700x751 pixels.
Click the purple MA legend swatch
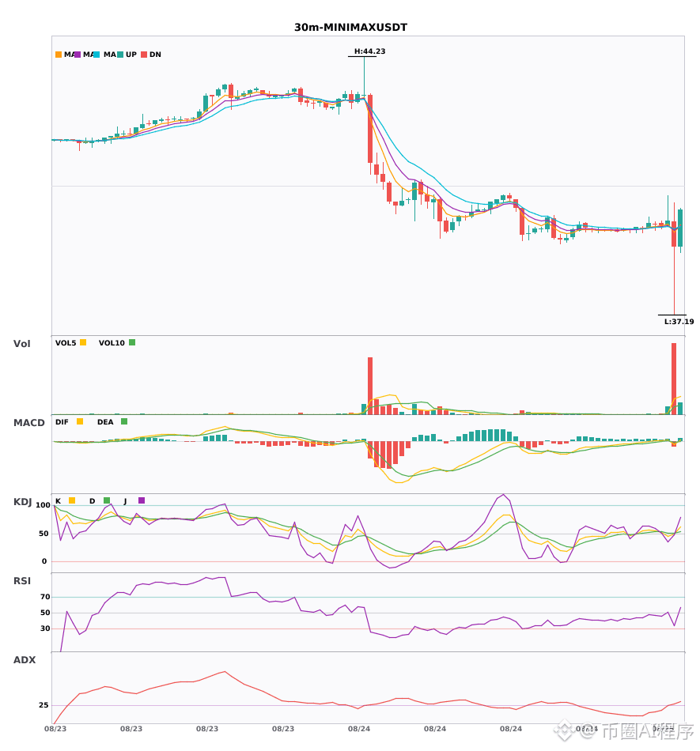click(x=78, y=55)
